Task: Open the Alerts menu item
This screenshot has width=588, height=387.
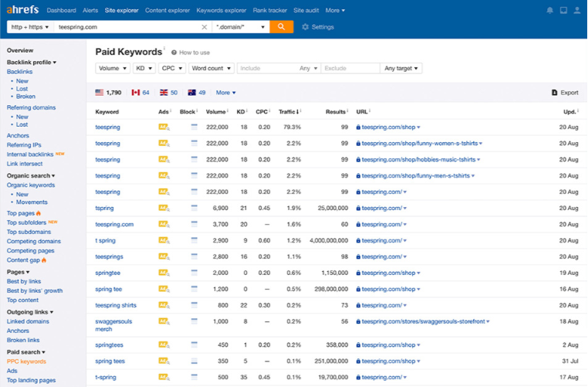Action: 90,11
